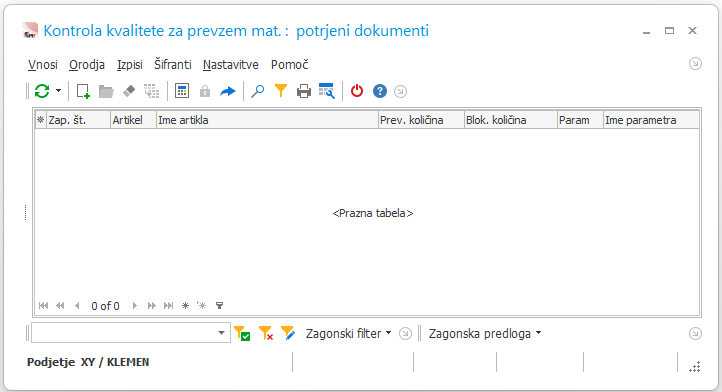Viewport: 722px width, 392px height.
Task: Create a new record with plus icon
Action: coord(83,91)
